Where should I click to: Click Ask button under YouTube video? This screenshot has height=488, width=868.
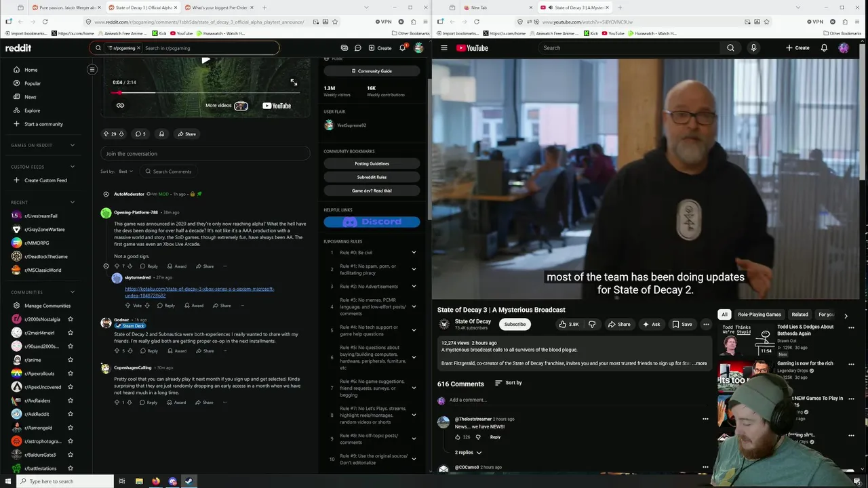tap(651, 324)
